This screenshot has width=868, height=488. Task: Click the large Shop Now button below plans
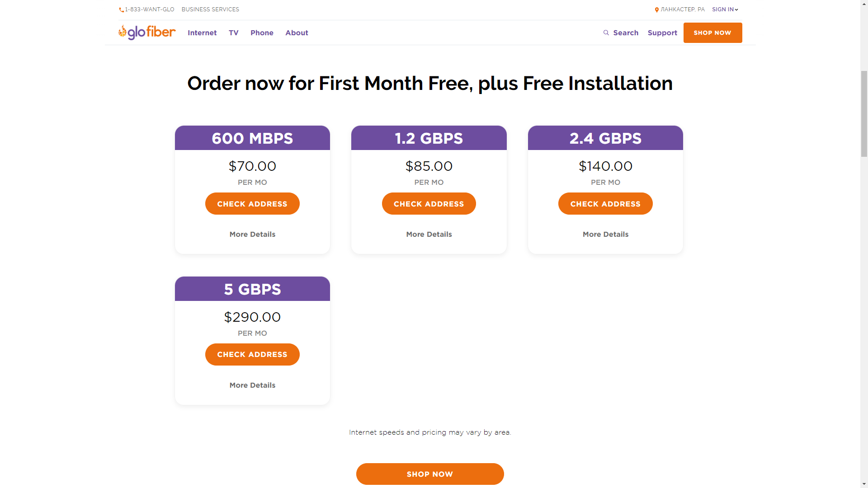point(430,474)
